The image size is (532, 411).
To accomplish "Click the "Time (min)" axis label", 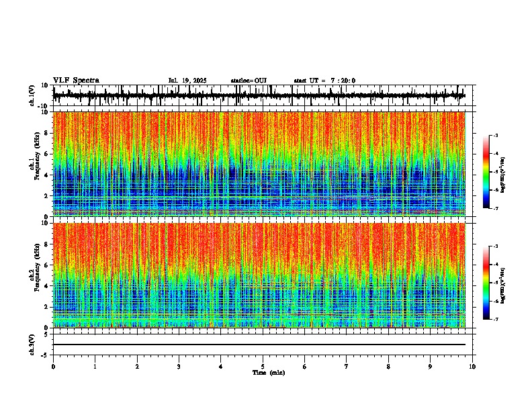I will pyautogui.click(x=269, y=373).
